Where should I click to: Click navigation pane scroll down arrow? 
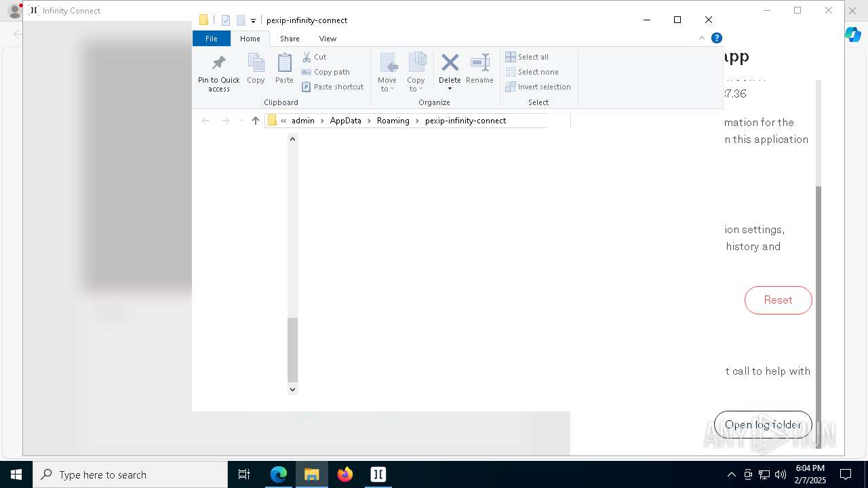pos(292,389)
